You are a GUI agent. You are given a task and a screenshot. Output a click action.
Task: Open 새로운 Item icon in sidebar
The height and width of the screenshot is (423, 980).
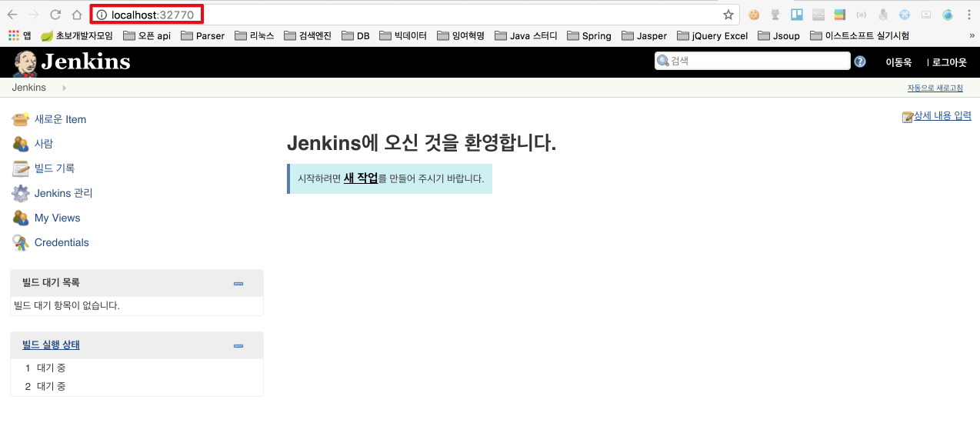(x=21, y=119)
